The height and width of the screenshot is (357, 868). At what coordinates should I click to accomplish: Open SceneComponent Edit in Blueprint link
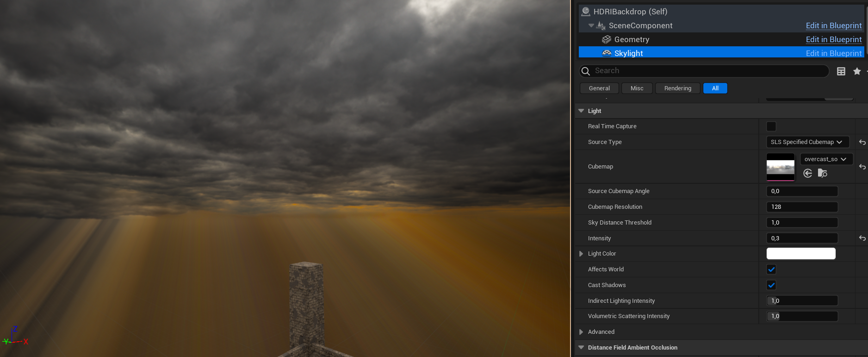[834, 25]
